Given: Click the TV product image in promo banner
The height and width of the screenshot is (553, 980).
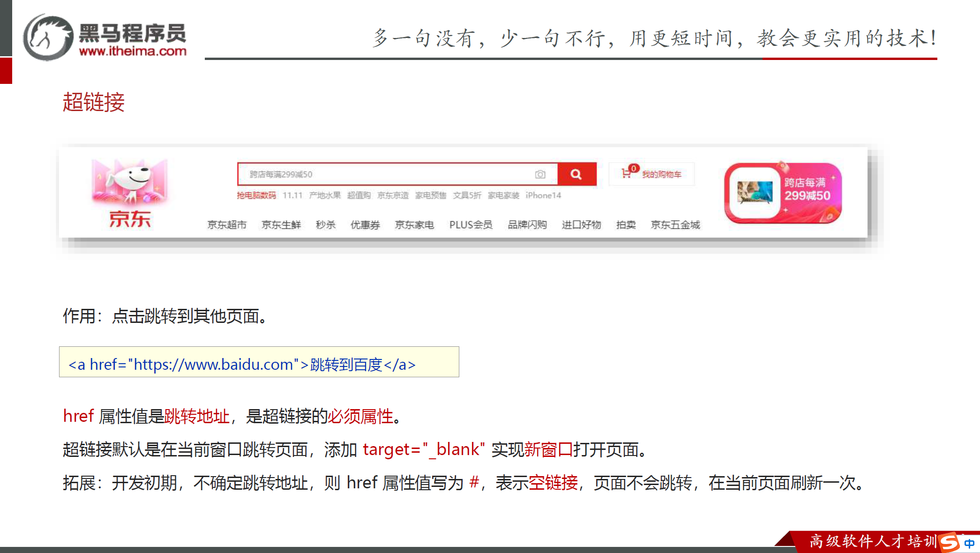Looking at the screenshot, I should click(x=755, y=192).
